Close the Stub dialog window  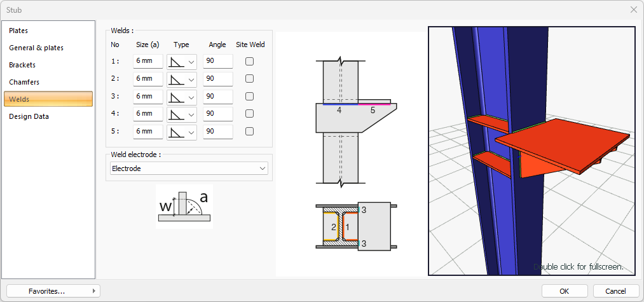pyautogui.click(x=633, y=10)
